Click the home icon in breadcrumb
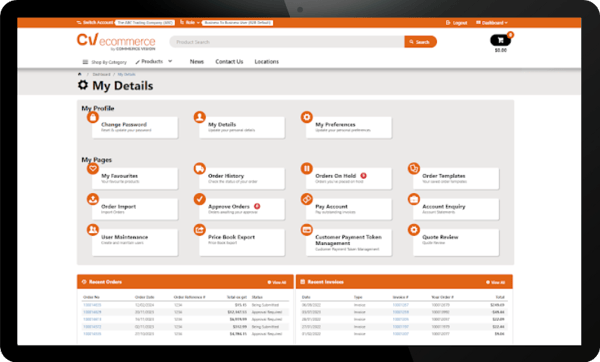 [x=80, y=74]
